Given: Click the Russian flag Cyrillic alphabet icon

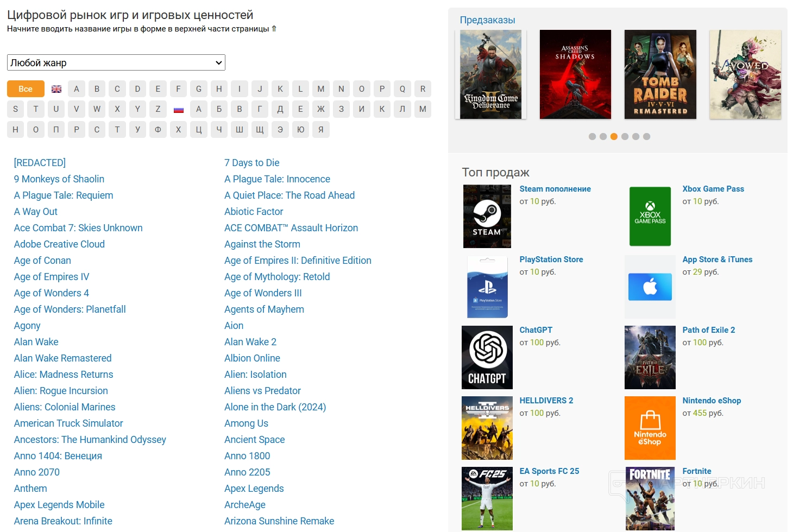Looking at the screenshot, I should coord(179,110).
